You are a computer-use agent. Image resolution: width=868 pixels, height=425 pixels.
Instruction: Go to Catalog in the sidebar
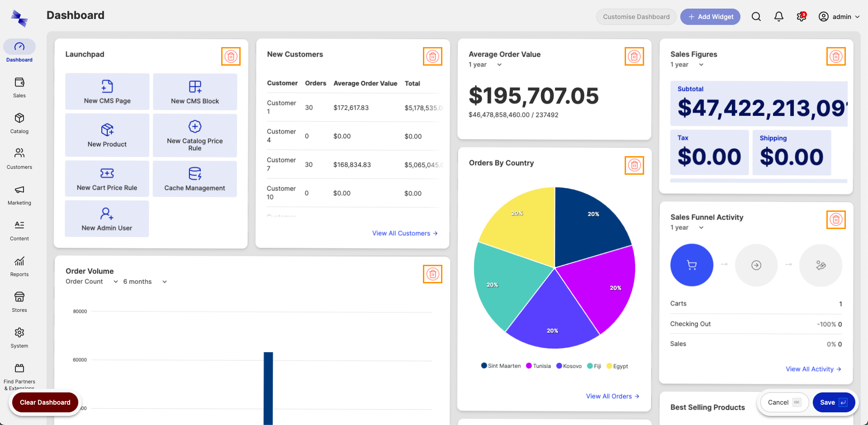pyautogui.click(x=19, y=123)
